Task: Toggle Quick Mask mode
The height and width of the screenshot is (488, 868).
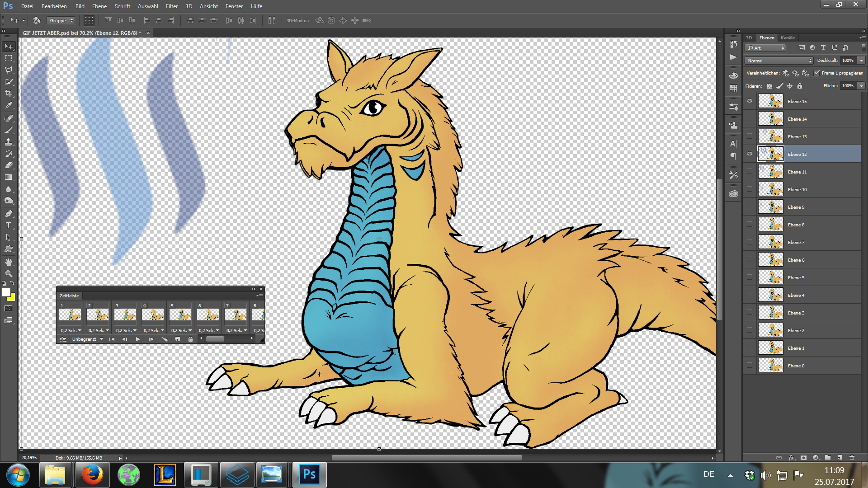Action: pyautogui.click(x=9, y=309)
